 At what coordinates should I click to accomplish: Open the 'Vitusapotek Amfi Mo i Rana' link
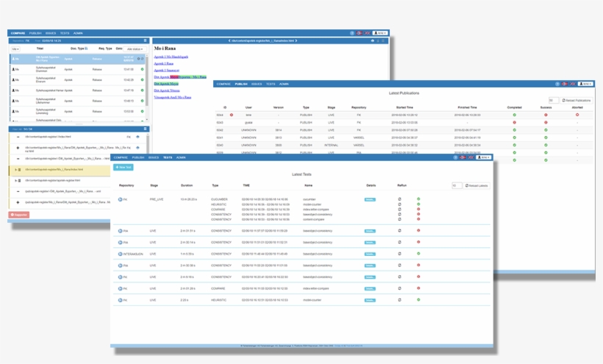[x=172, y=97]
